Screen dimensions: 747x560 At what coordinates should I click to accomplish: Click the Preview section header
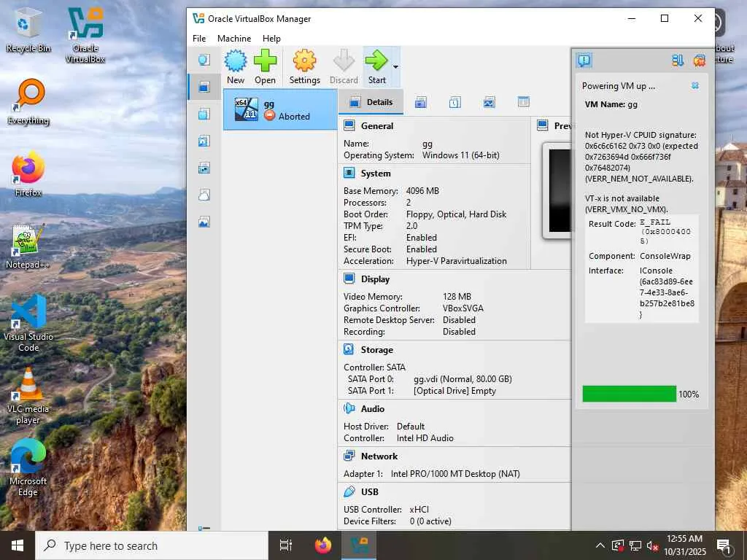[x=562, y=125]
